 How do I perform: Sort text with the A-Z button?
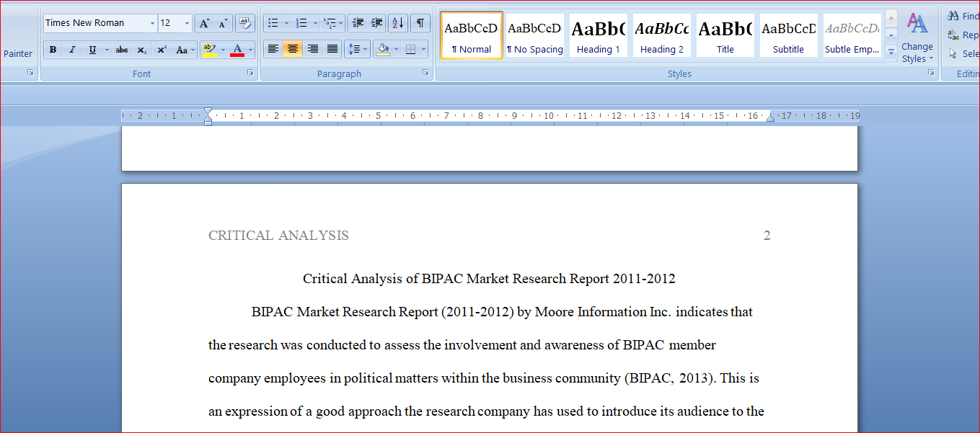pyautogui.click(x=397, y=23)
